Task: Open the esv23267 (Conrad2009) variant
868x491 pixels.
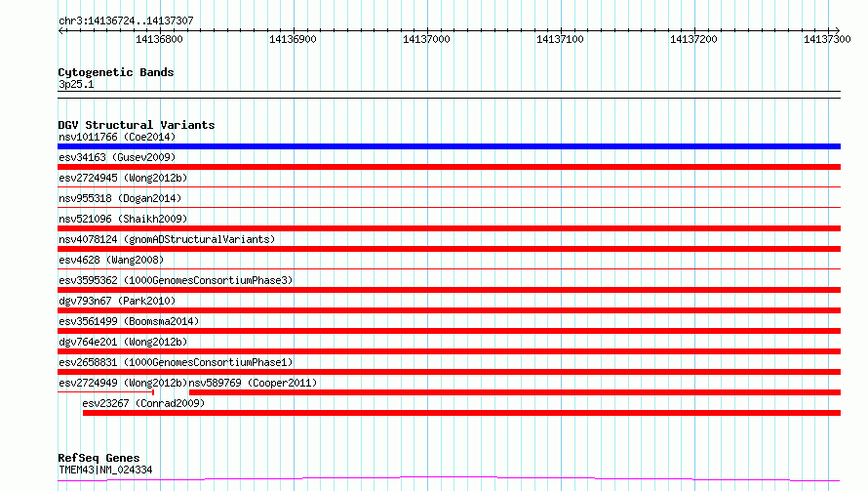Action: point(143,403)
